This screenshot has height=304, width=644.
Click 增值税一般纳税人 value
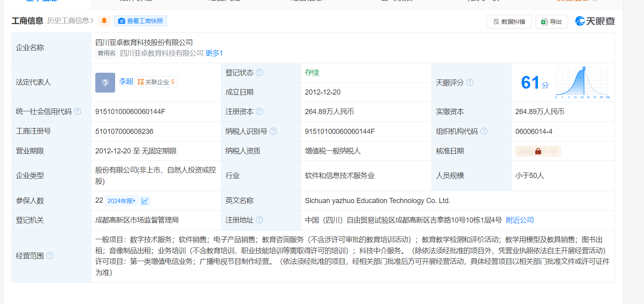tap(333, 151)
